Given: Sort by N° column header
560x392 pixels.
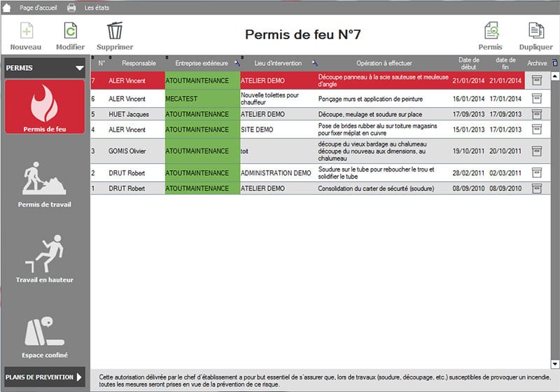Looking at the screenshot, I should (x=101, y=63).
